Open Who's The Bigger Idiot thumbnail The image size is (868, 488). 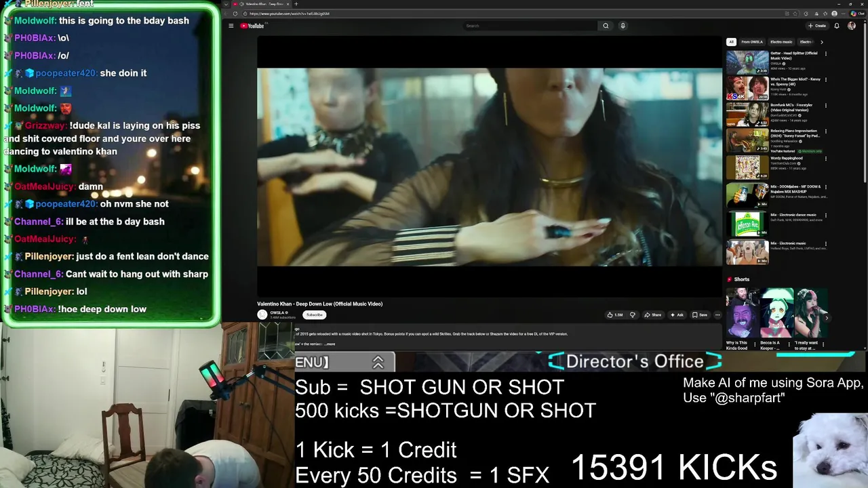(747, 88)
